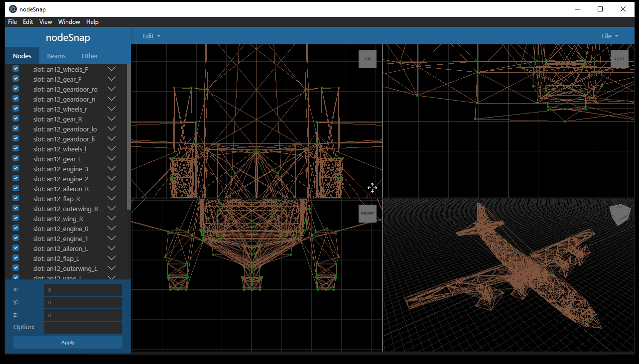The height and width of the screenshot is (364, 639).
Task: Switch to the Beams tab
Action: 56,56
